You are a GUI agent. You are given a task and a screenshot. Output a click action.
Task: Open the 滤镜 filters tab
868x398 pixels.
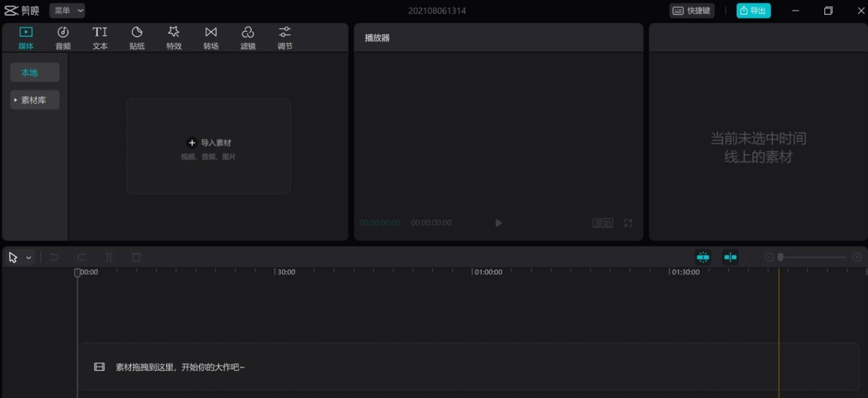click(248, 38)
